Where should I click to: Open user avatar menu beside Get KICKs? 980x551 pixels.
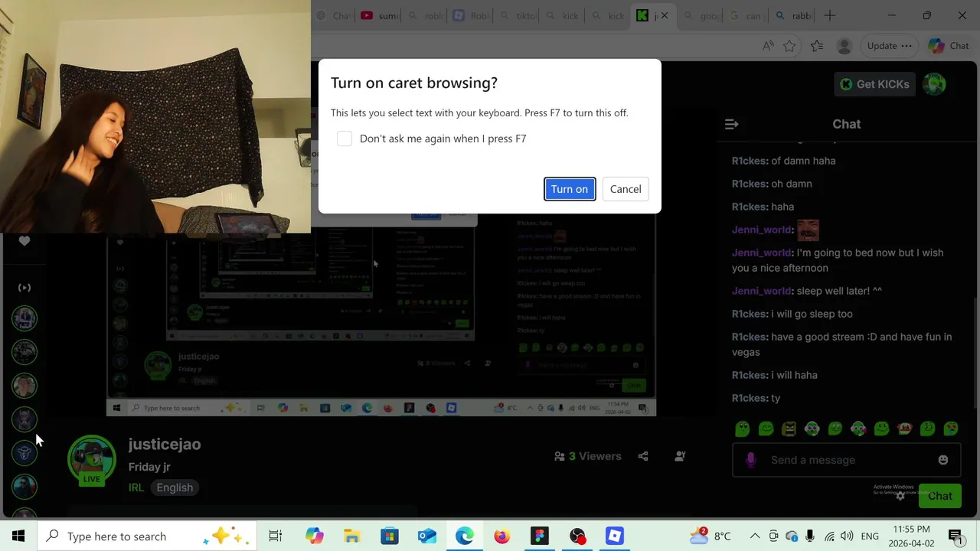point(934,84)
